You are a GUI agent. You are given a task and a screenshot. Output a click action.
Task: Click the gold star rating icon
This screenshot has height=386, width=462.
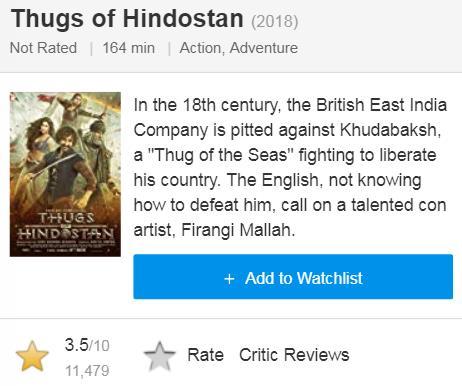tap(32, 356)
